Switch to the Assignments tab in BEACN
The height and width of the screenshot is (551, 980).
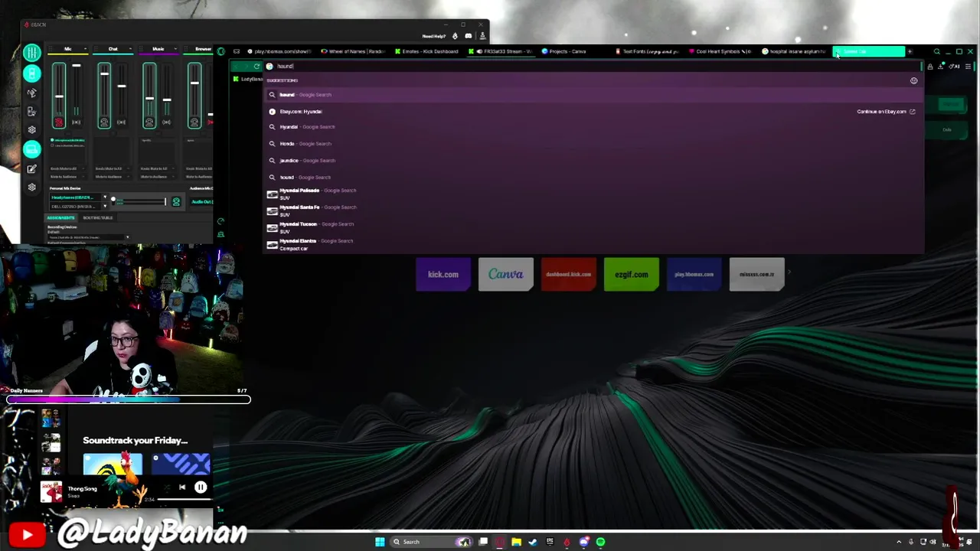[x=61, y=218]
